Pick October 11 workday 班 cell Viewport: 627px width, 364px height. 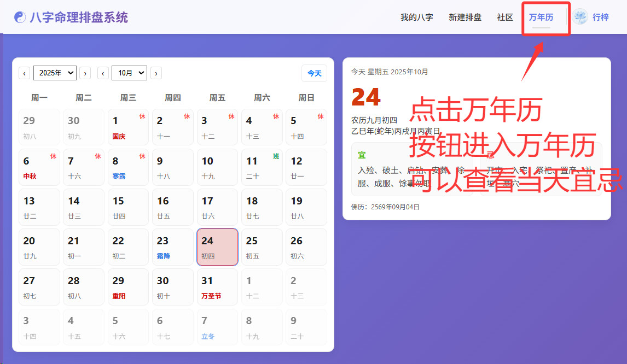[262, 167]
